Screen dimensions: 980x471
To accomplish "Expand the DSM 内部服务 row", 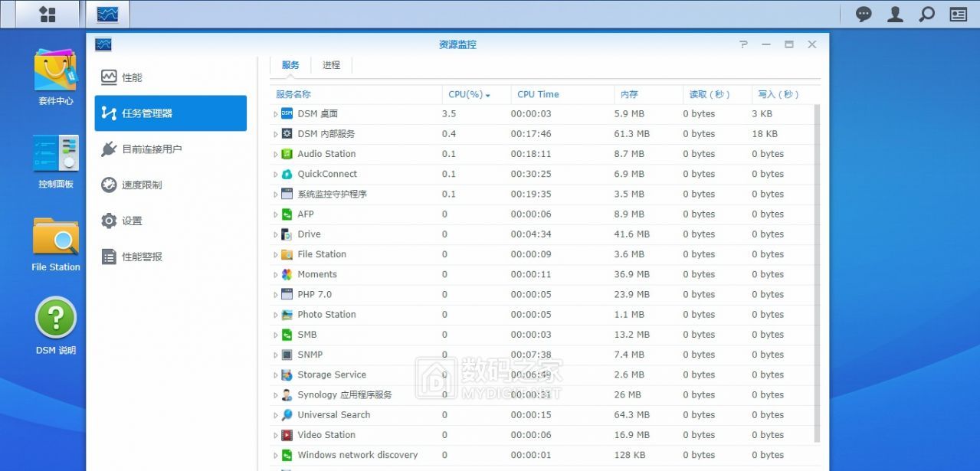I will tap(276, 134).
